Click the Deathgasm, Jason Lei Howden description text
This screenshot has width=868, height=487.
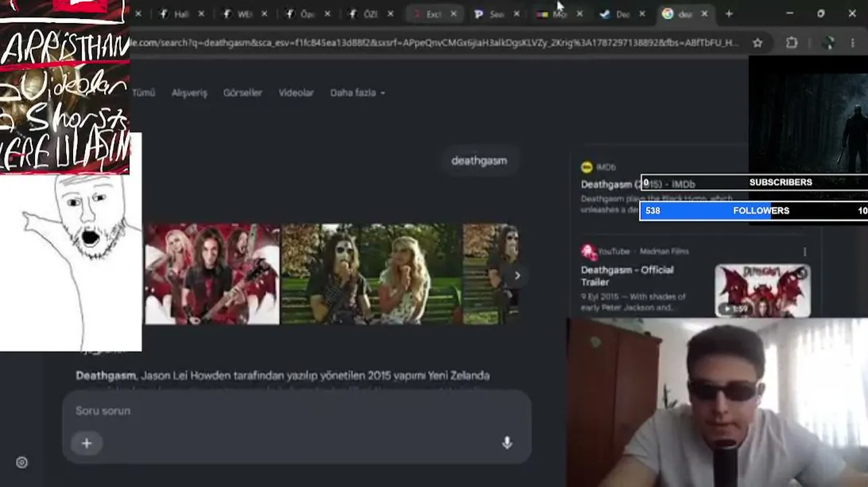[x=283, y=375]
